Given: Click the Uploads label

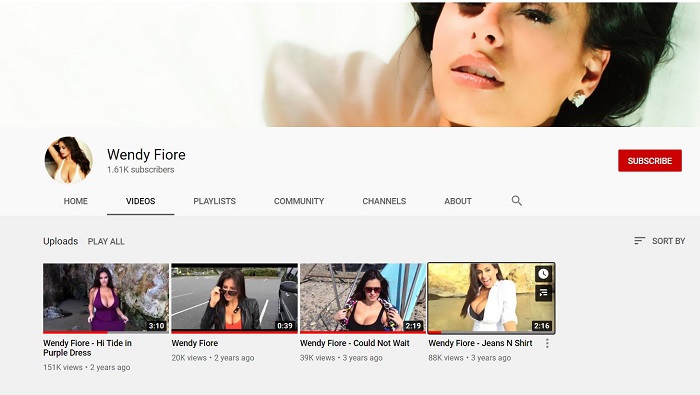Looking at the screenshot, I should [61, 241].
